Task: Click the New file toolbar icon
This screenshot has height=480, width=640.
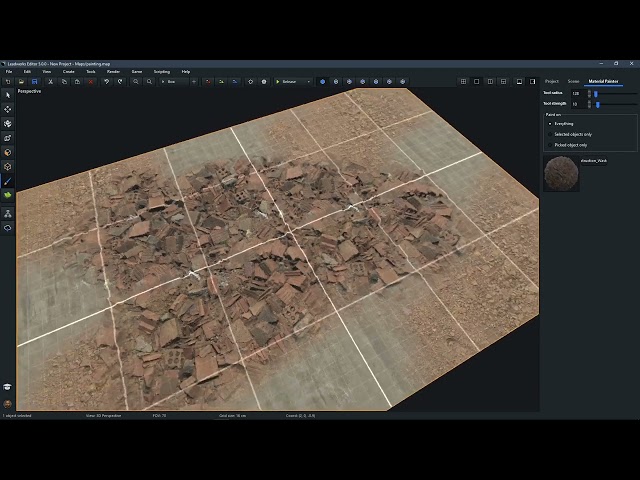Action: coord(8,82)
